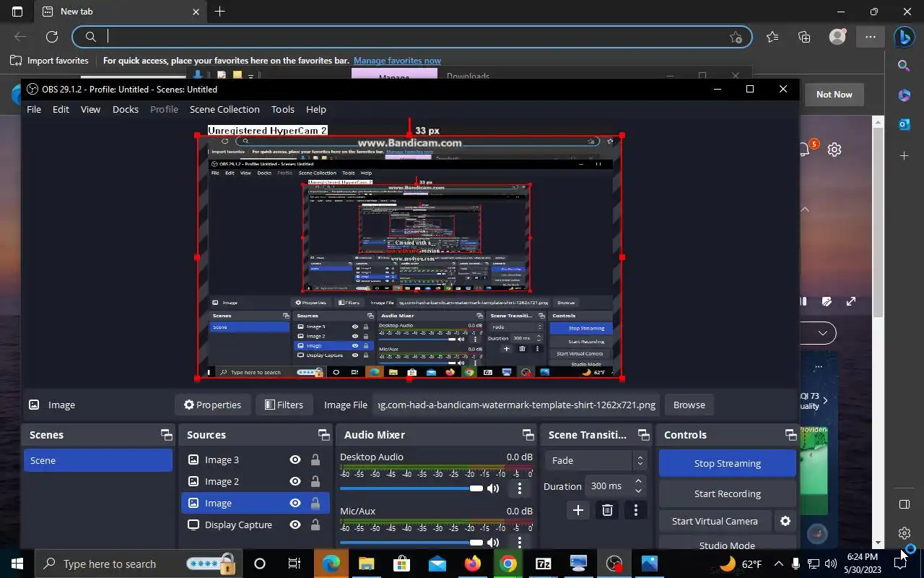Open New tab page settings gear
The image size is (924, 578).
834,150
